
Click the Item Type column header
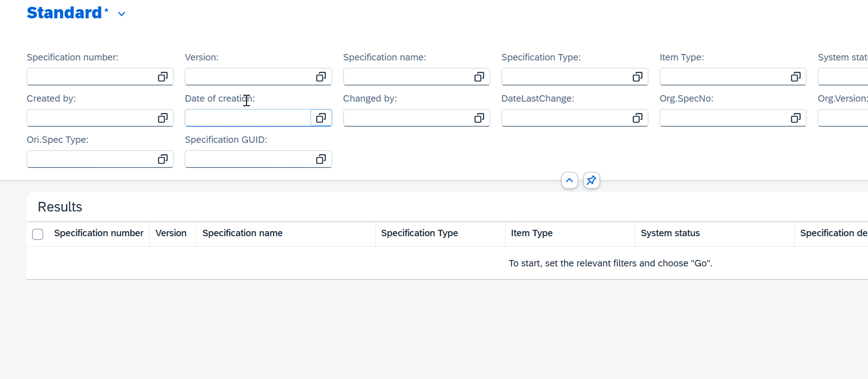click(532, 233)
